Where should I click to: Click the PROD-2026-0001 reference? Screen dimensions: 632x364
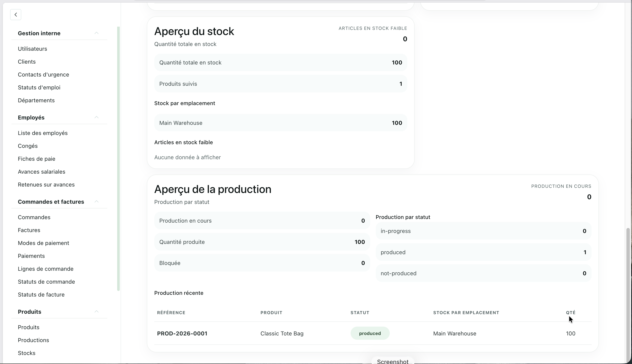182,333
